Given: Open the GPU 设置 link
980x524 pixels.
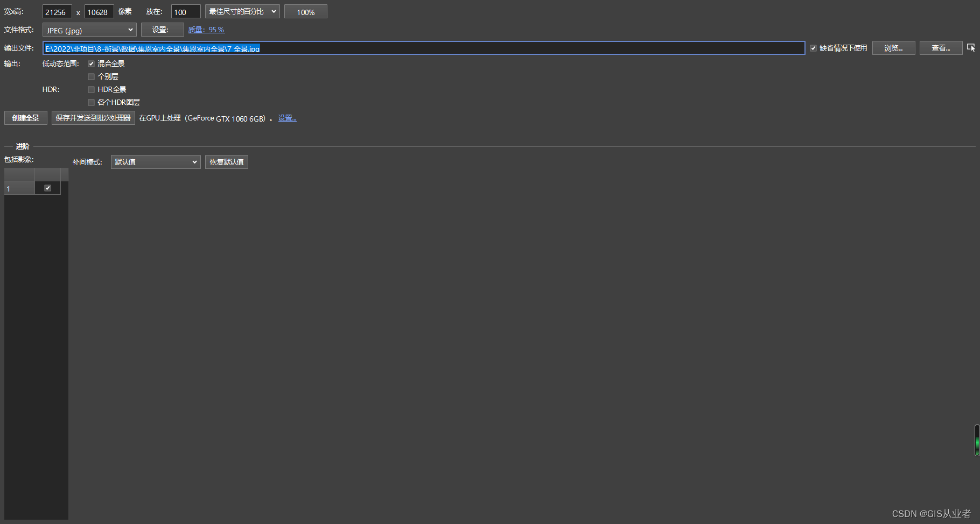Looking at the screenshot, I should point(287,118).
